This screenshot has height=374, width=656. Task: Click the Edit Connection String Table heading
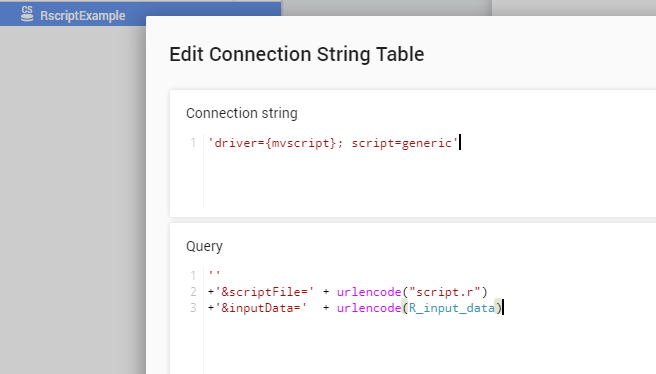click(297, 54)
